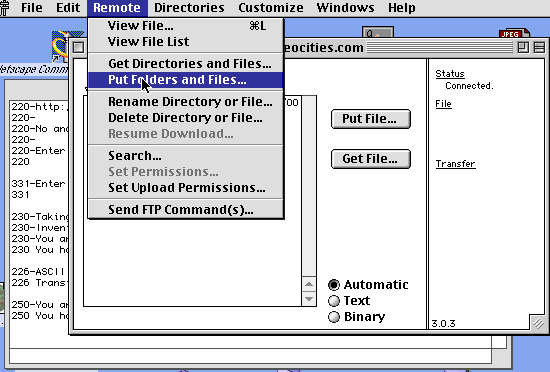Click the window resize grip icon

538,323
